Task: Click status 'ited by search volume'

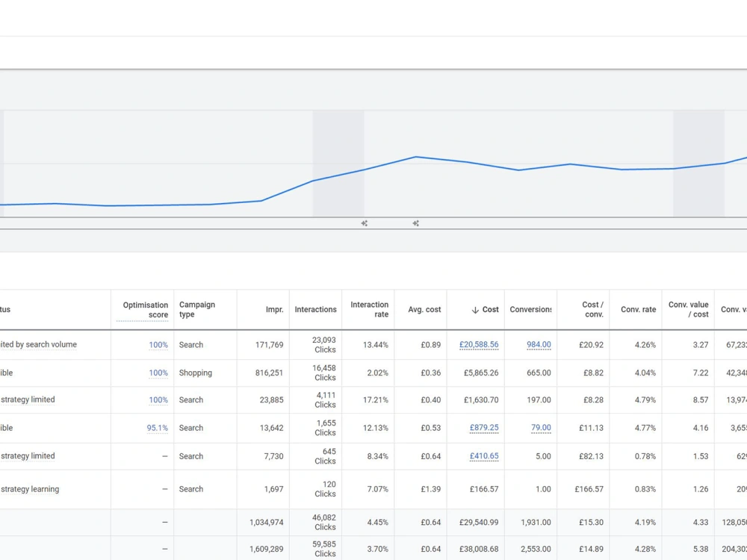Action: point(38,344)
